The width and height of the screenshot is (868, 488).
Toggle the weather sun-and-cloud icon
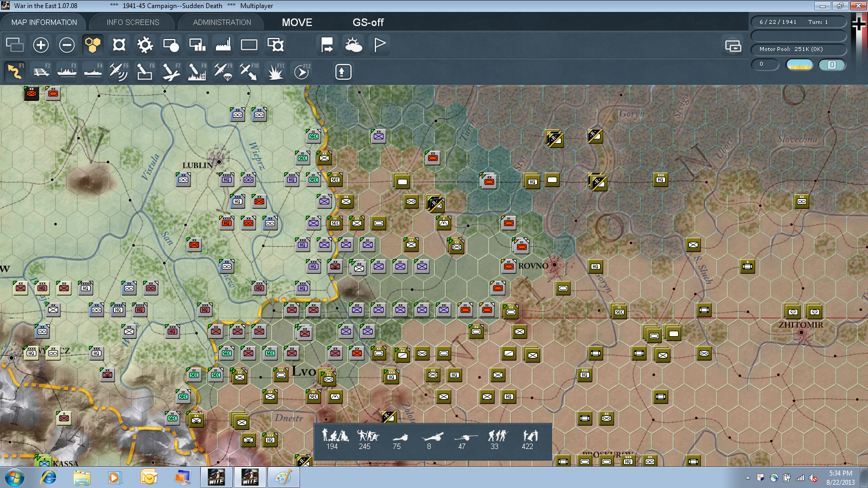(x=353, y=44)
